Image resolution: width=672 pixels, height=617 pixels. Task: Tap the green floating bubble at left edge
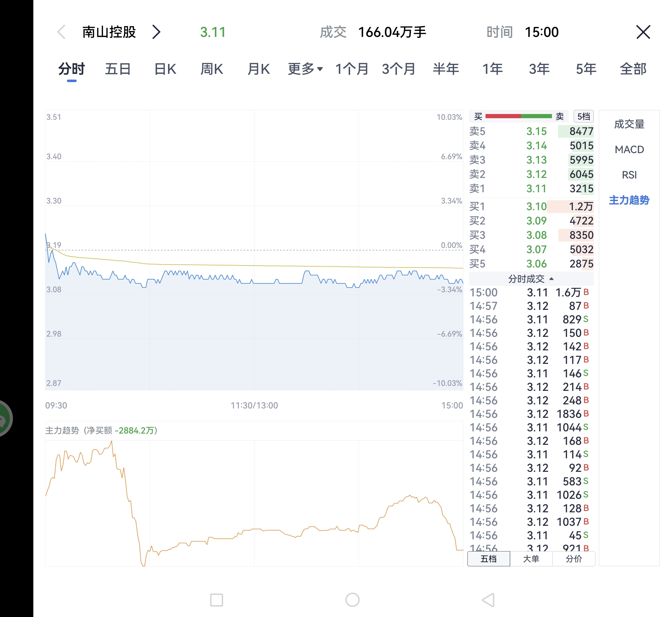point(4,418)
